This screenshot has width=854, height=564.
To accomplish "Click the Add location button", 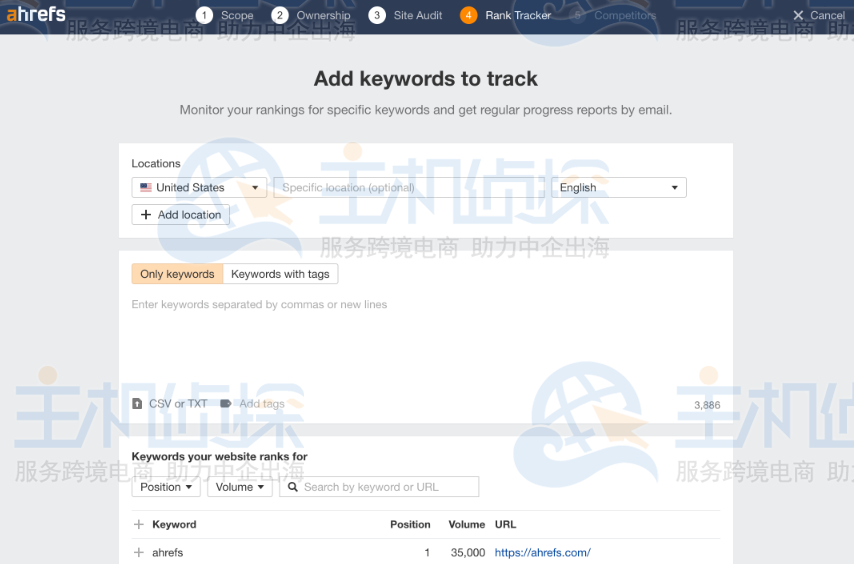I will (x=180, y=215).
